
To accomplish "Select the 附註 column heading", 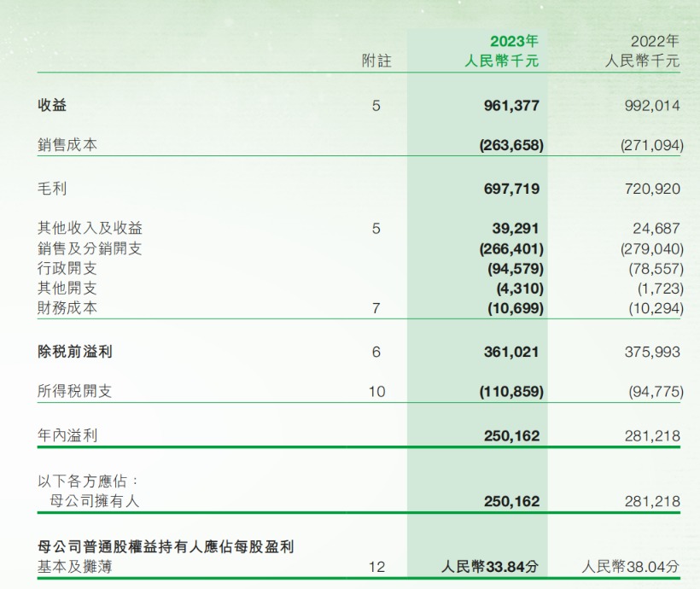I will tap(376, 61).
